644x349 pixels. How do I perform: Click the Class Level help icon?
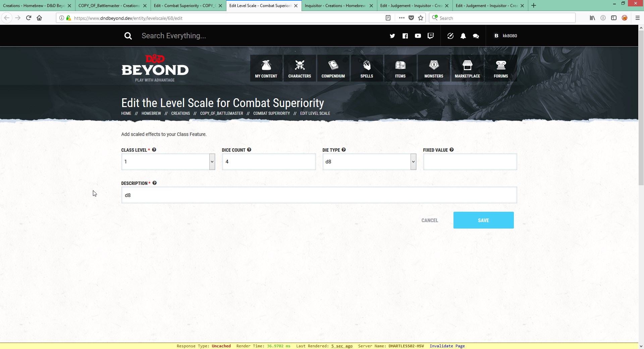tap(154, 150)
